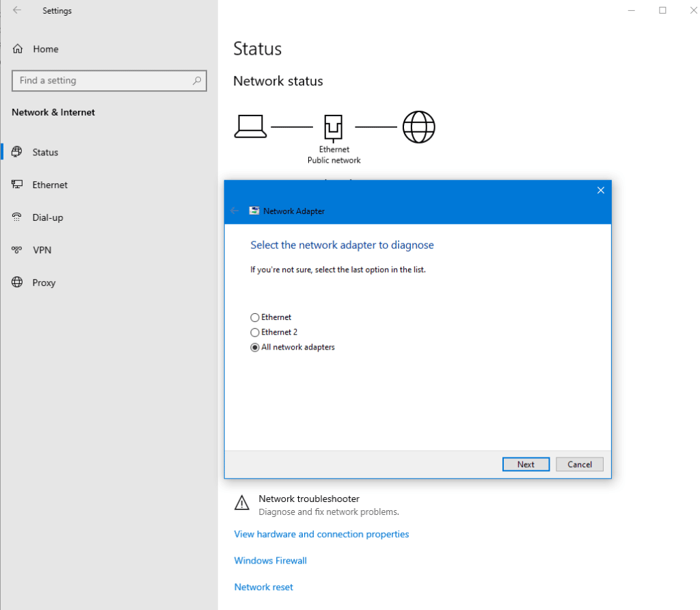Open View hardware and connection properties
Viewport: 700px width, 610px height.
click(321, 534)
